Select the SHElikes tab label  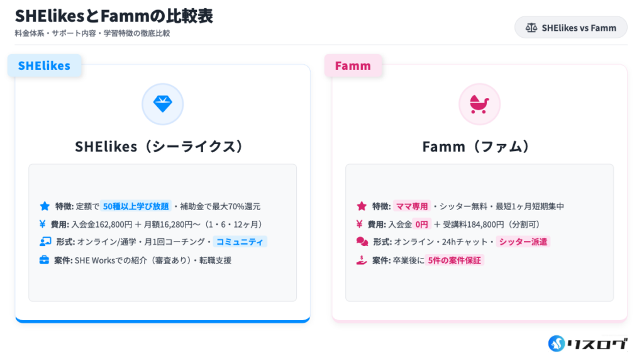44,65
